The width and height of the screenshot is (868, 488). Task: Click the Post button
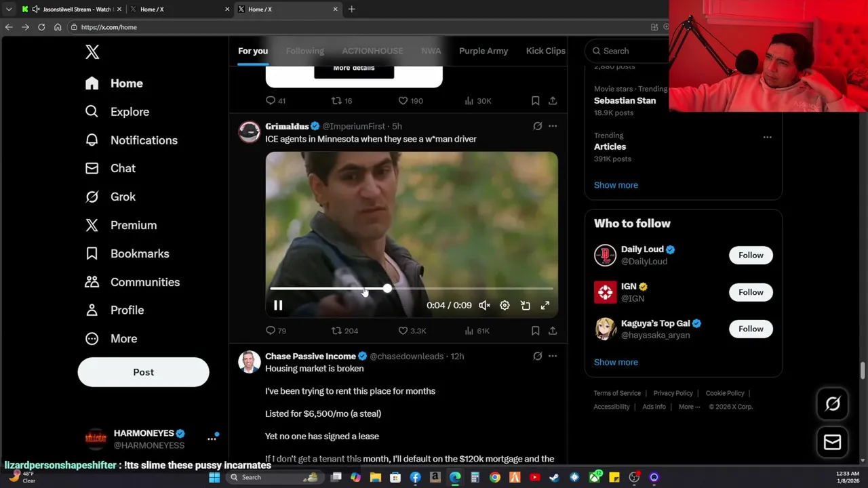[x=143, y=372]
